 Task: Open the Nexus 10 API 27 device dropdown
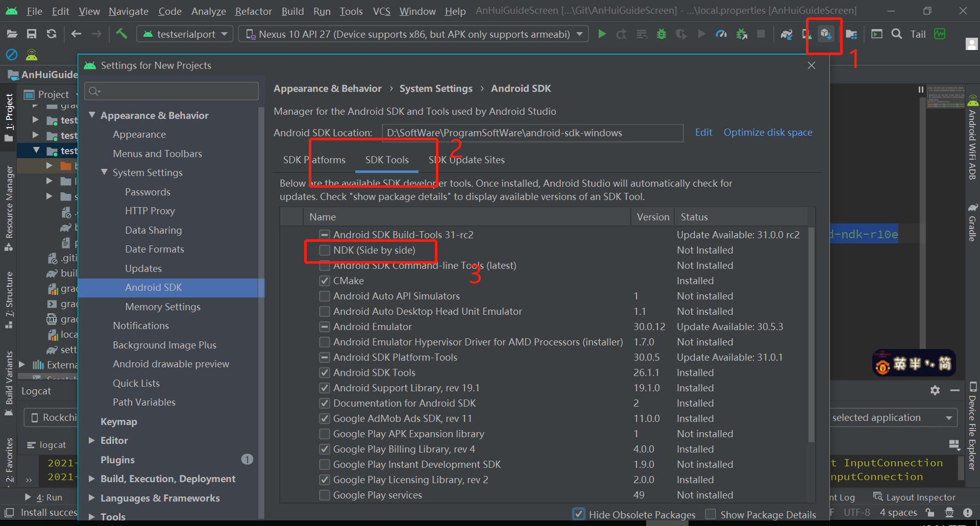[413, 34]
